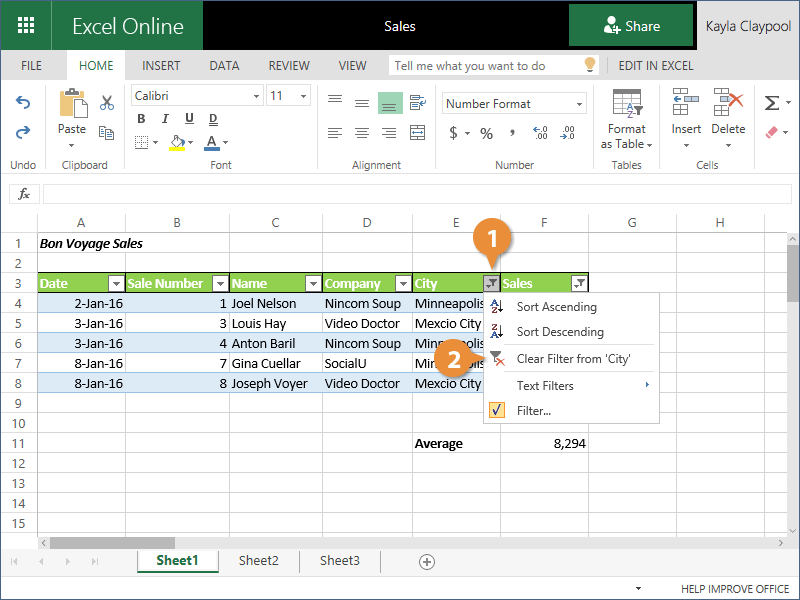800x600 pixels.
Task: Click the Cut scissors icon
Action: pyautogui.click(x=107, y=102)
